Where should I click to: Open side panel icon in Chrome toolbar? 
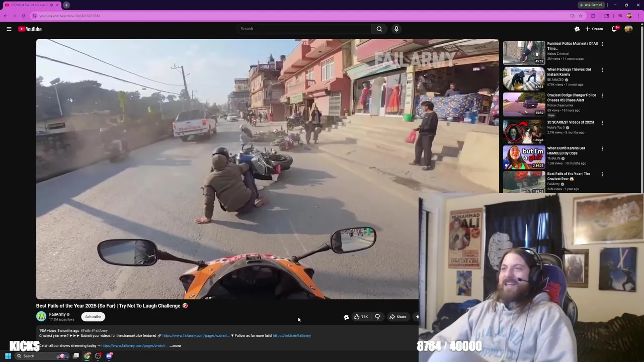tap(607, 16)
